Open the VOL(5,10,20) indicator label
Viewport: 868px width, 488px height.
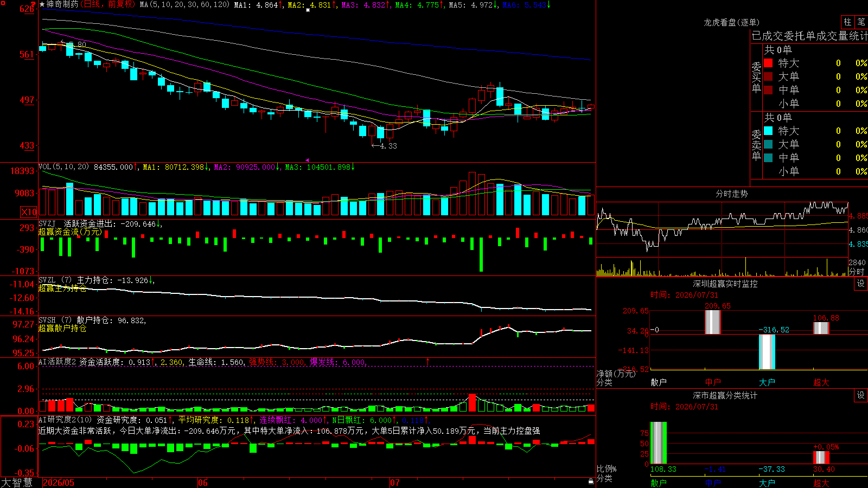(x=63, y=167)
